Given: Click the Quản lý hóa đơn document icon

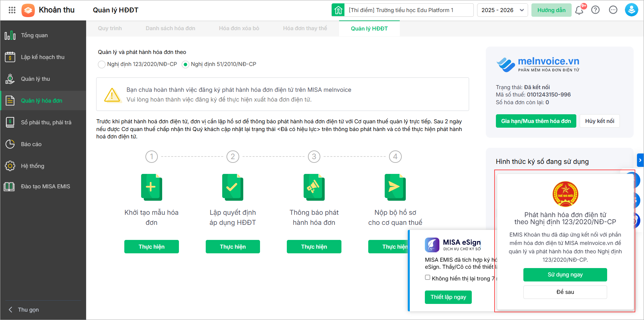Looking at the screenshot, I should (10, 101).
